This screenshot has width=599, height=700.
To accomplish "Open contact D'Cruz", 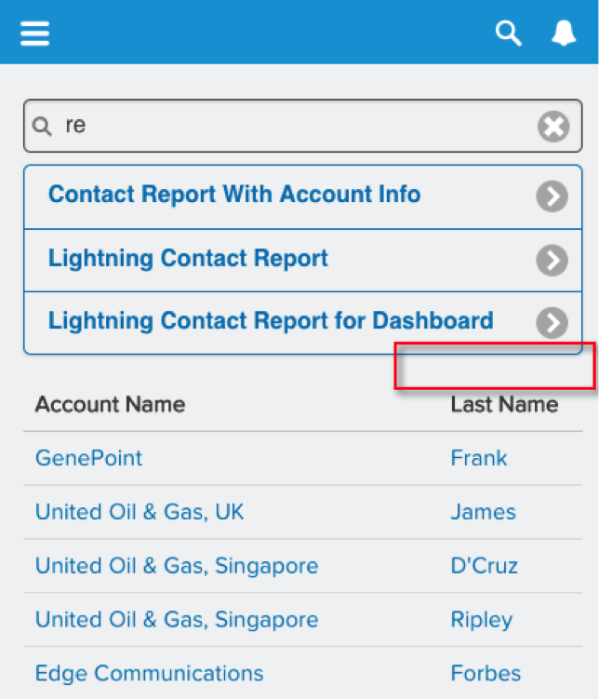I will point(485,566).
